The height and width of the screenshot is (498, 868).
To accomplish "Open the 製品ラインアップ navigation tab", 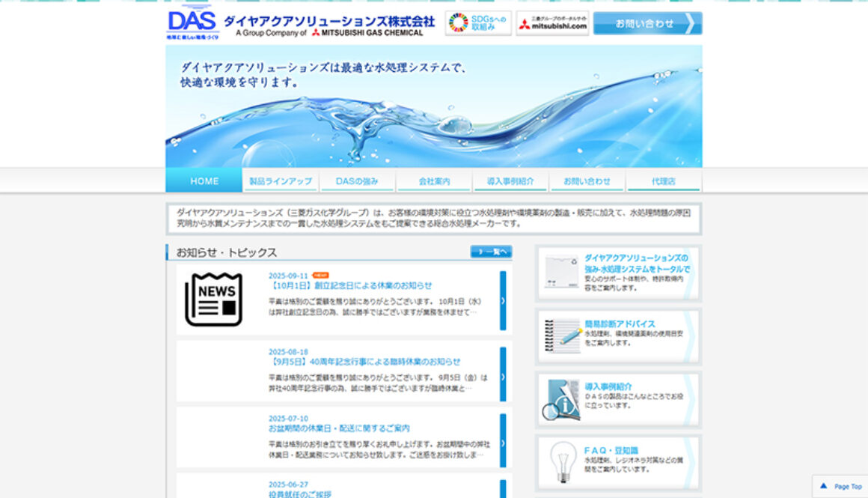I will click(281, 181).
